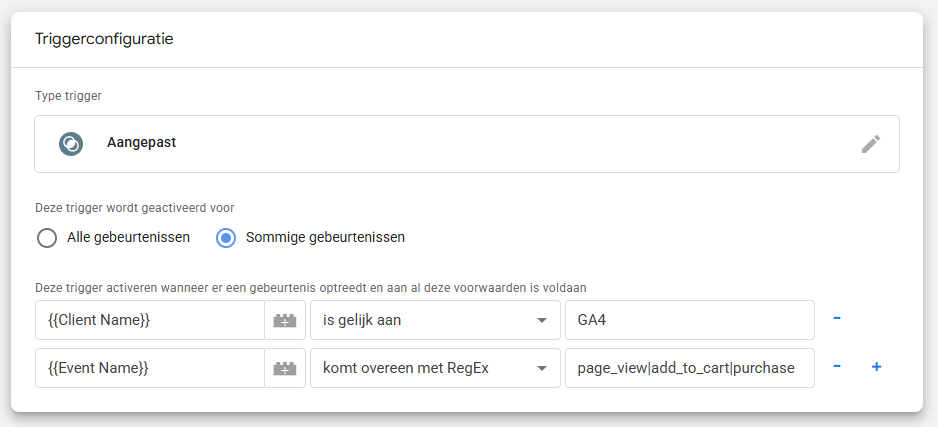Select the Sommige gebeurtenissen radio button
The width and height of the screenshot is (938, 427).
[x=226, y=238]
